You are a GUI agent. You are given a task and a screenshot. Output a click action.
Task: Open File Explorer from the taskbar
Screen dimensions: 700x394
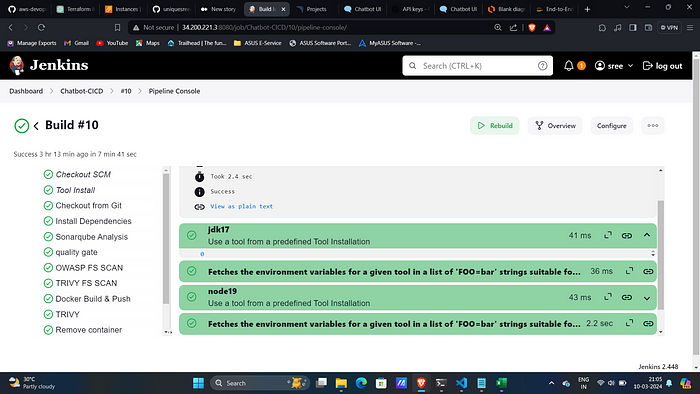tap(341, 383)
